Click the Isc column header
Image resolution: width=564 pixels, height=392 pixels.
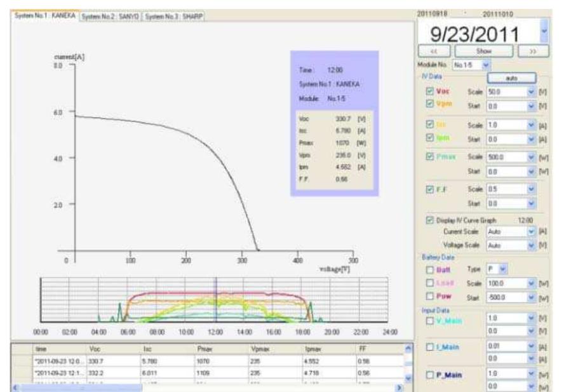coord(168,349)
